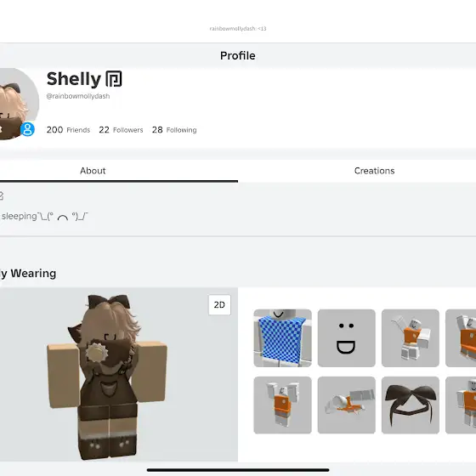
Task: Click the Roblox premium icon beside Shelly
Action: (114, 79)
